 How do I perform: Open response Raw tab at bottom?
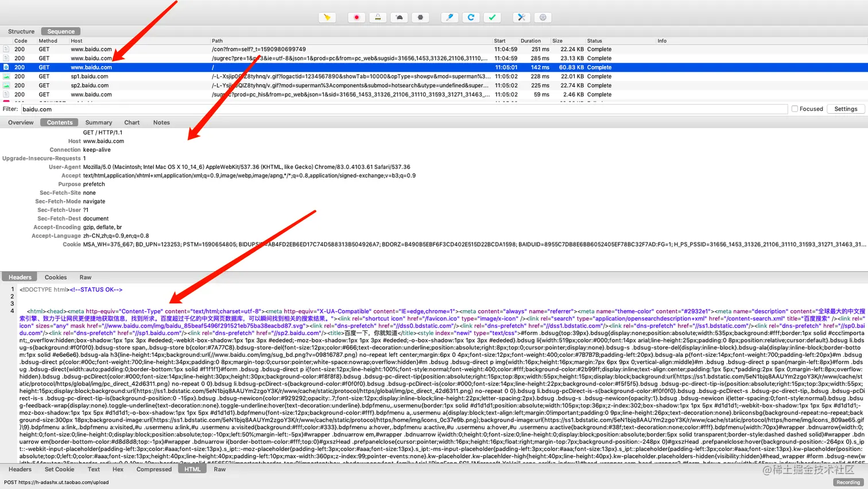(220, 469)
